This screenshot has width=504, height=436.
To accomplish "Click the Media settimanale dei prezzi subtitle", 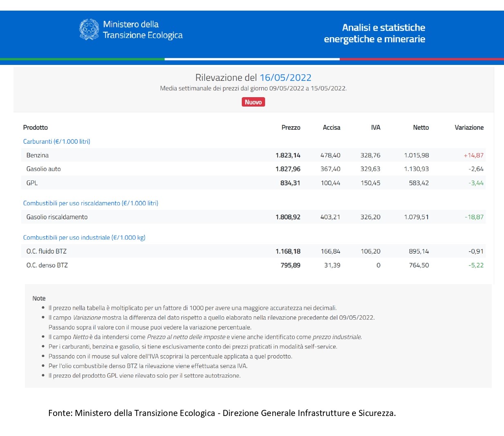I will pos(253,88).
